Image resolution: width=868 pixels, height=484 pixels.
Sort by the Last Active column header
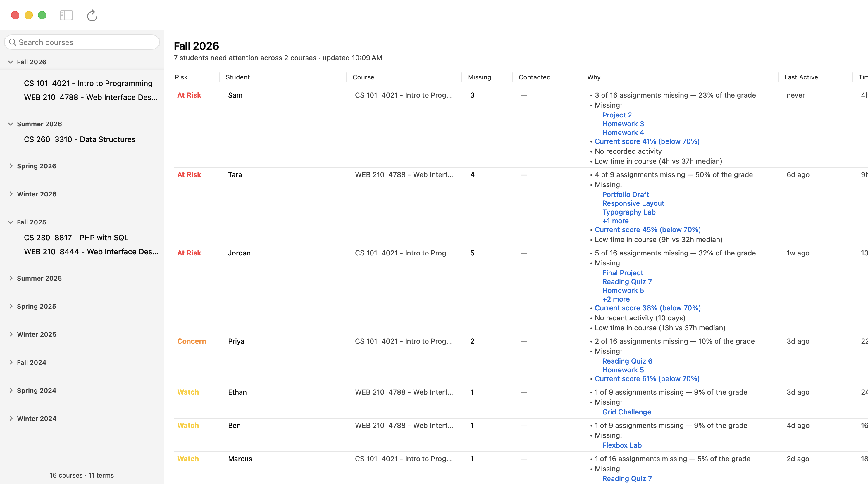click(801, 77)
